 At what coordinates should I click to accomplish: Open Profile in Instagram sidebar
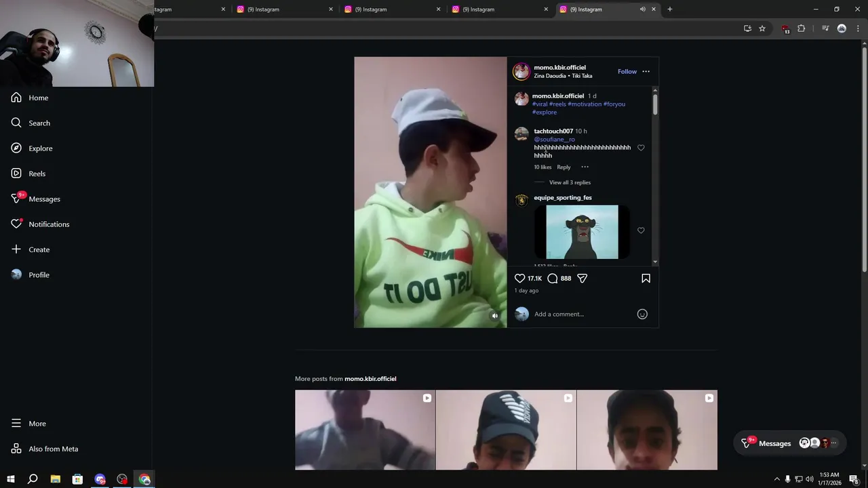(x=31, y=274)
